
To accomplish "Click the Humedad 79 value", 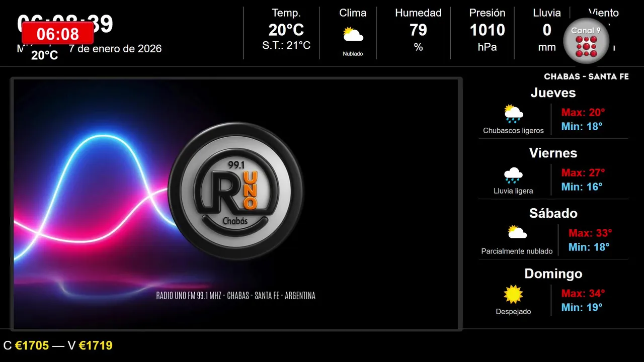I will click(418, 30).
